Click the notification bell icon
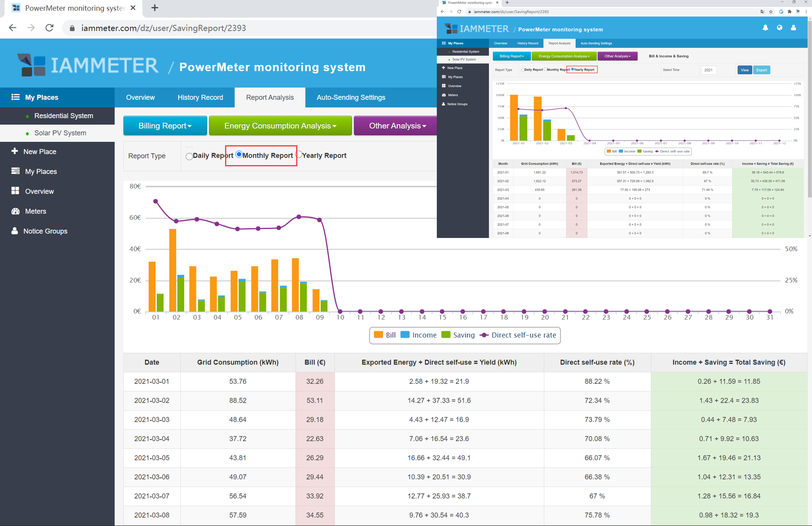 coord(765,28)
